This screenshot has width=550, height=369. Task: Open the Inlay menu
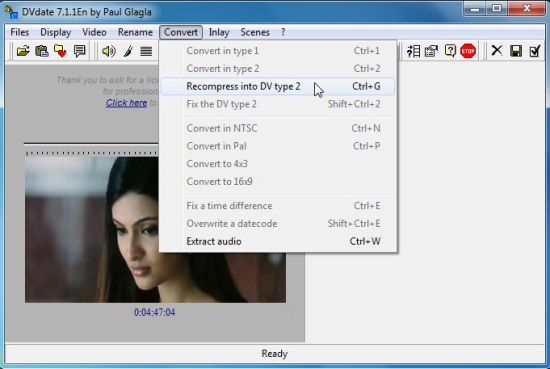point(219,32)
